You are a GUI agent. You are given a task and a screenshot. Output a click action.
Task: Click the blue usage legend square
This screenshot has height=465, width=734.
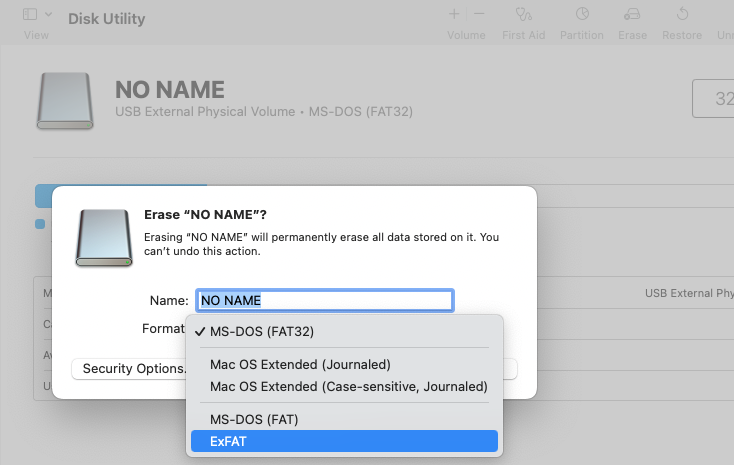click(x=40, y=224)
